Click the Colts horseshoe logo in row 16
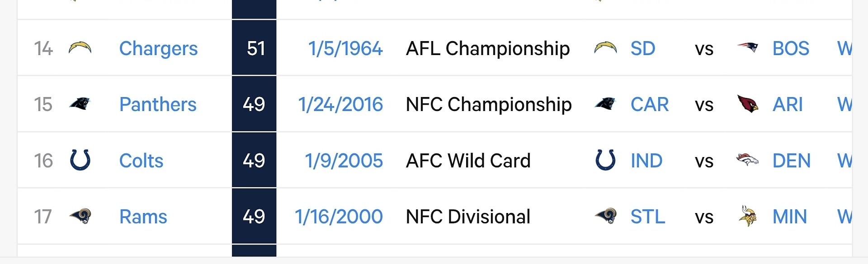The height and width of the screenshot is (264, 868). tap(80, 160)
